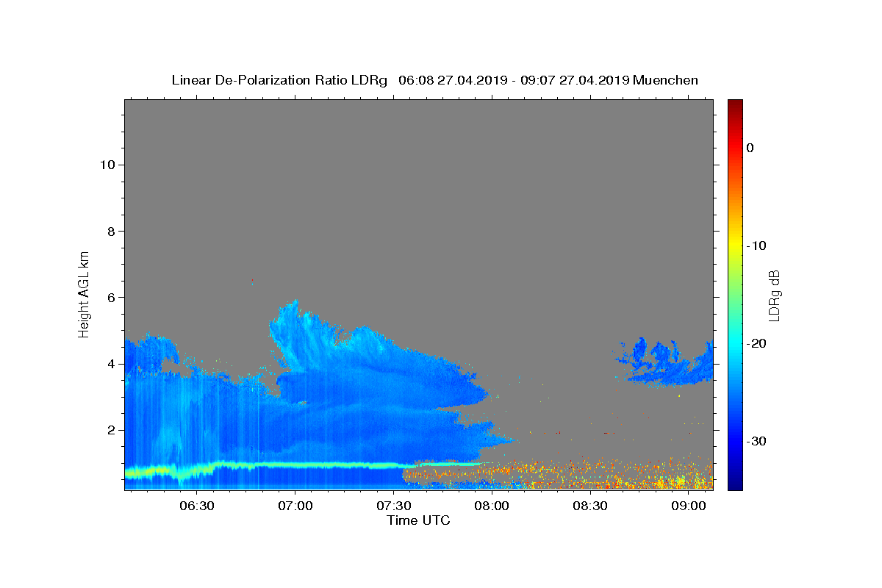Click the 09:00 time tick label
Viewport: 882px width, 588px height.
point(688,506)
